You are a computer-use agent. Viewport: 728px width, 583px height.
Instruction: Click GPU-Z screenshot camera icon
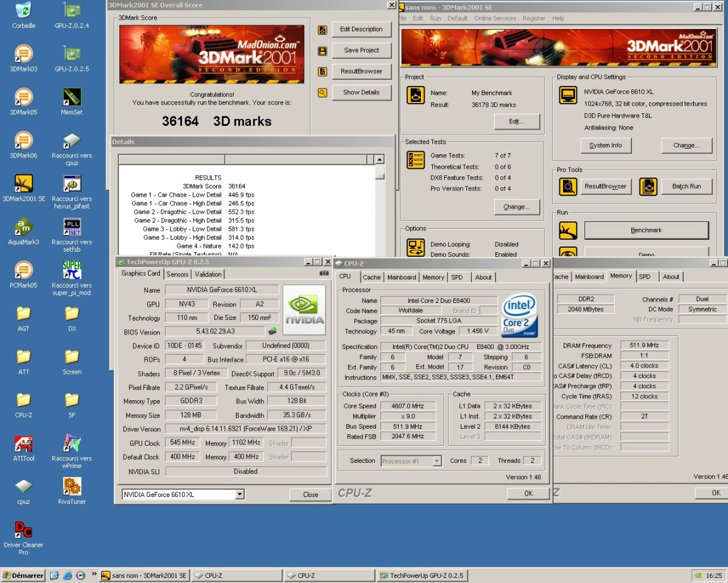(324, 274)
